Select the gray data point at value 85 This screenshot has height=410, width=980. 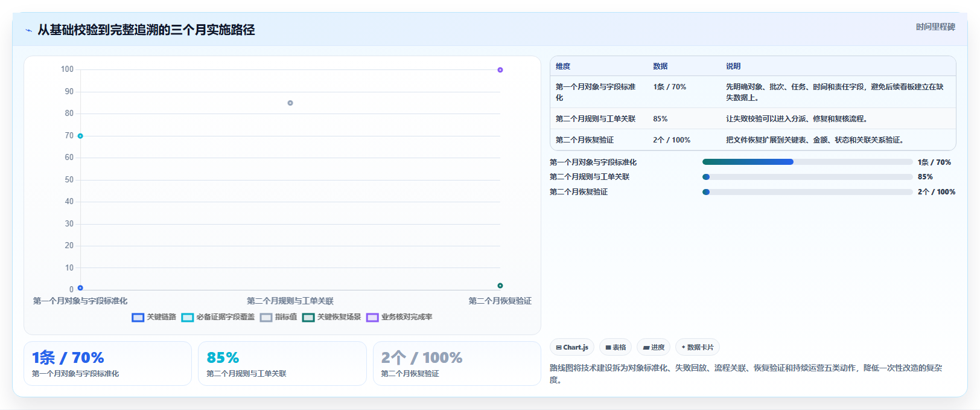290,103
